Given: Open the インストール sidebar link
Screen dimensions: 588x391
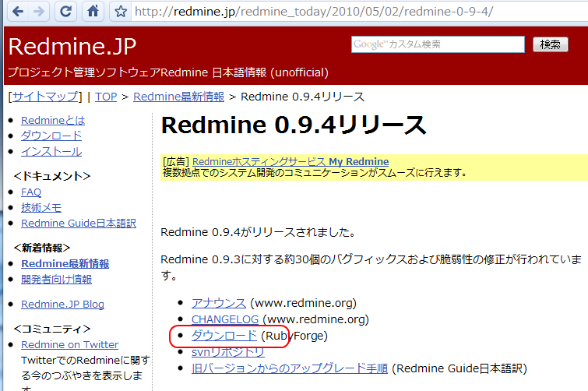Looking at the screenshot, I should [x=51, y=151].
